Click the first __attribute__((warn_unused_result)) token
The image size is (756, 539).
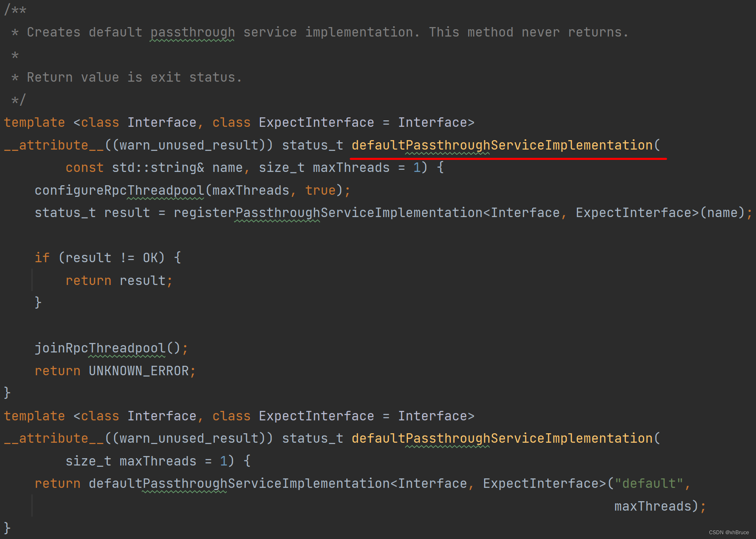(138, 145)
